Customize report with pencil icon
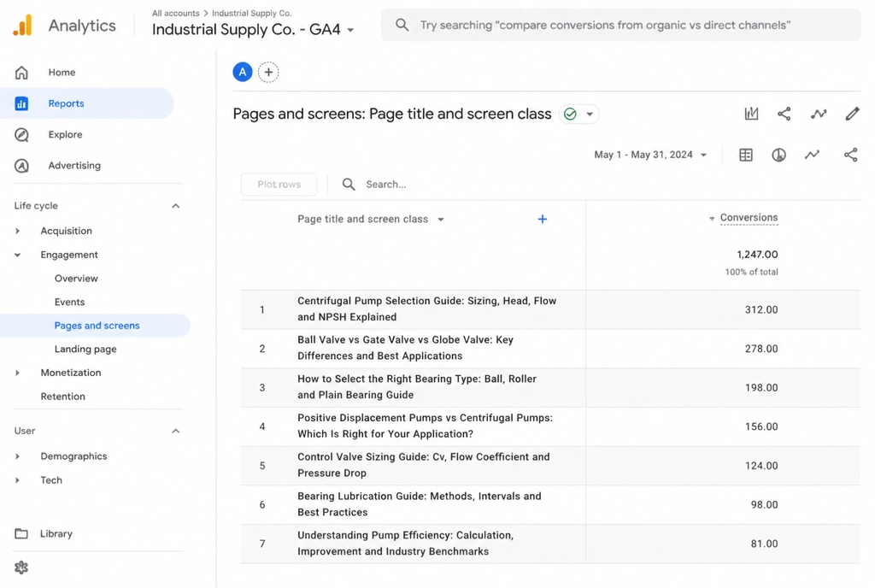This screenshot has width=875, height=588. coord(852,114)
